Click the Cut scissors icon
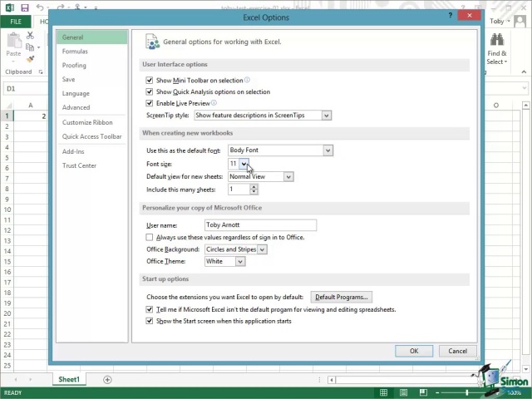 point(30,35)
